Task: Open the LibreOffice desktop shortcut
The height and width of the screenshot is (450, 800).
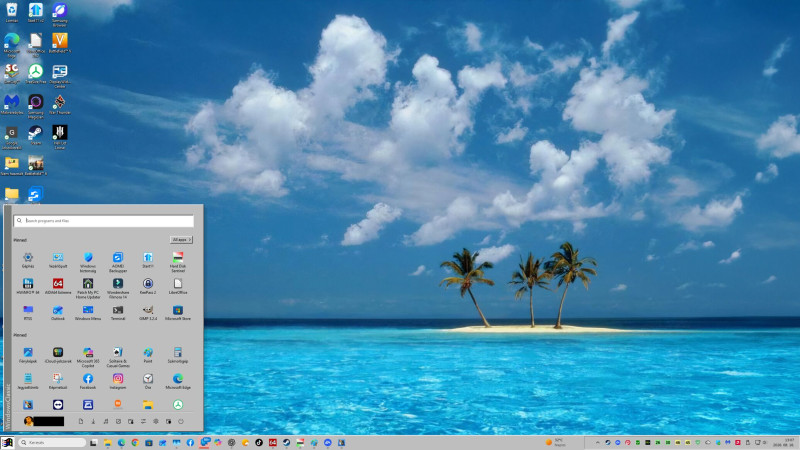Action: tap(35, 44)
